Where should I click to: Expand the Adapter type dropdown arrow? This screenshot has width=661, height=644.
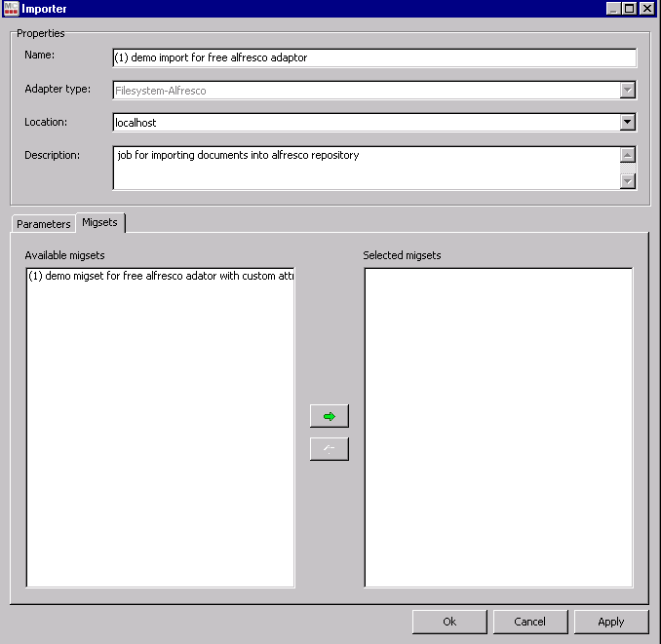coord(628,91)
